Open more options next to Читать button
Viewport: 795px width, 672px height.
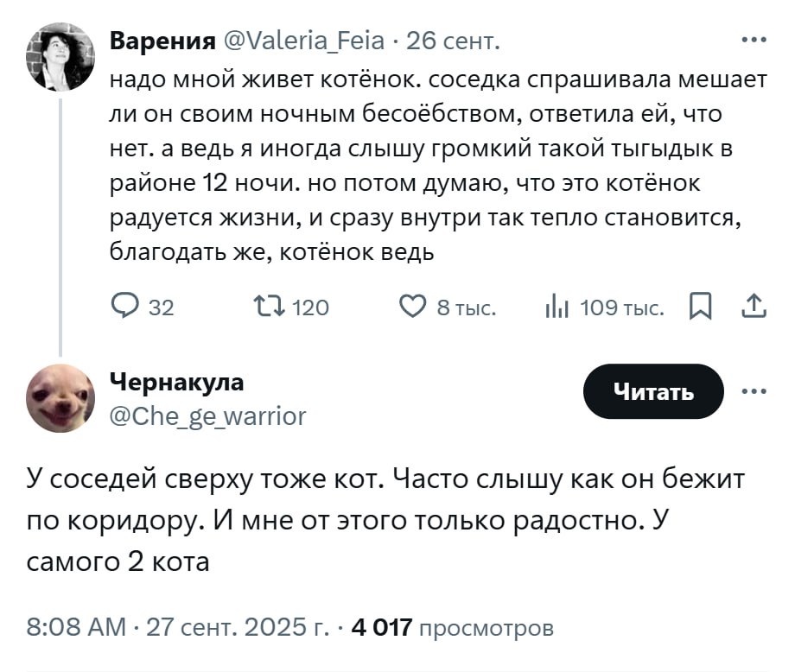(x=754, y=391)
